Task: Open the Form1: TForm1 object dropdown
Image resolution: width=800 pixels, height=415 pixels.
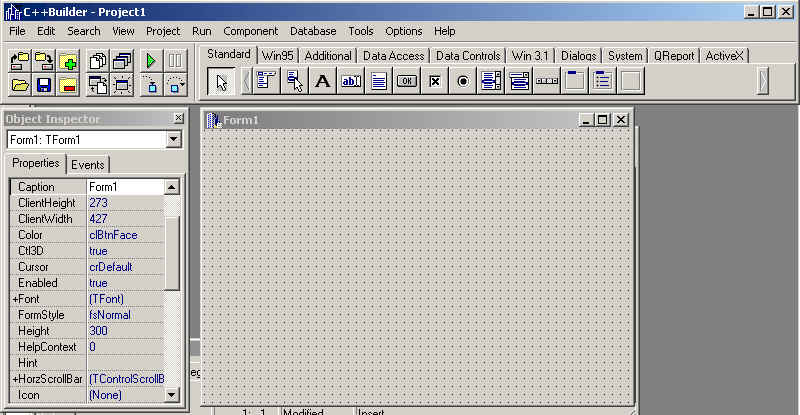Action: point(173,139)
